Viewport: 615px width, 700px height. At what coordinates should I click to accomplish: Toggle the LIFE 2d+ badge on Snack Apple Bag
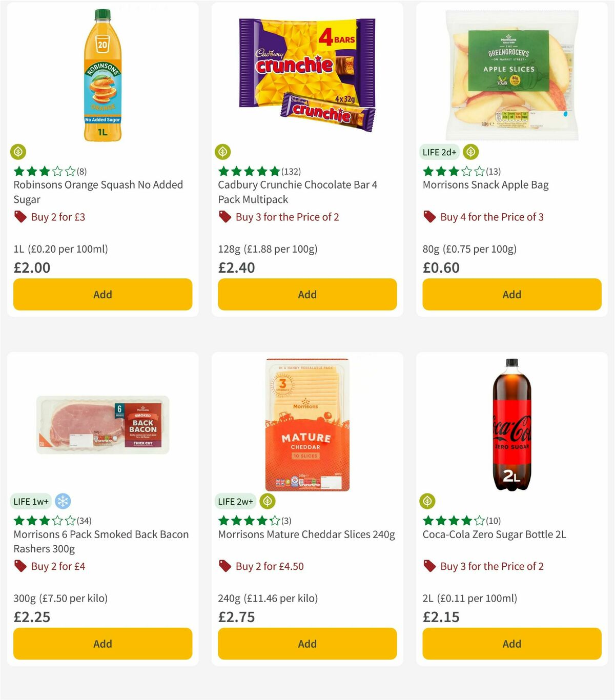click(x=439, y=152)
